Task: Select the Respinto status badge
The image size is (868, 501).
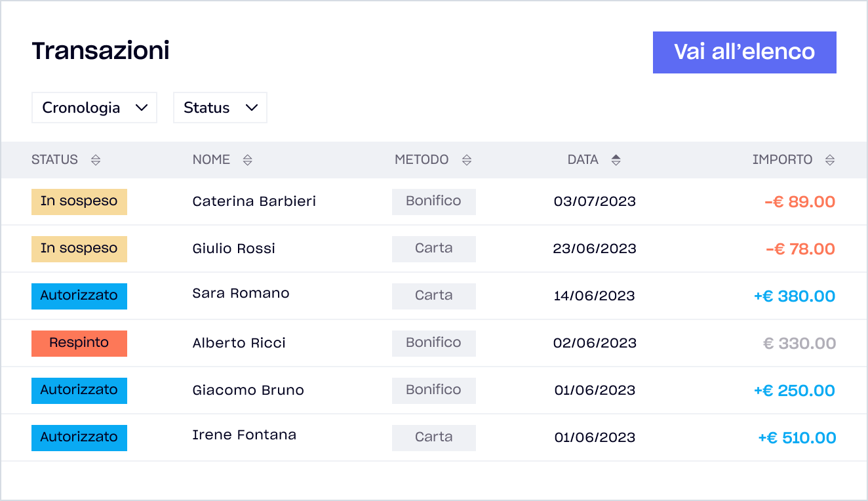Action: click(79, 343)
